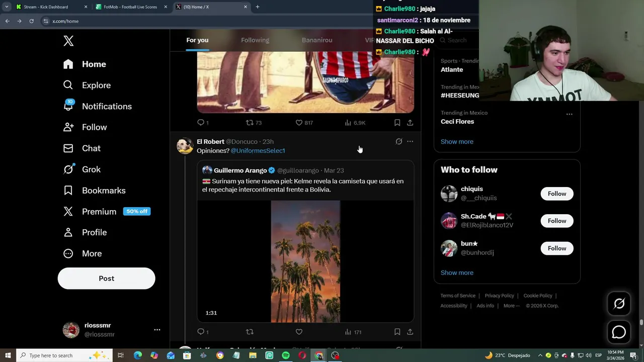Switch to the Following tab
The image size is (644, 362).
click(255, 40)
